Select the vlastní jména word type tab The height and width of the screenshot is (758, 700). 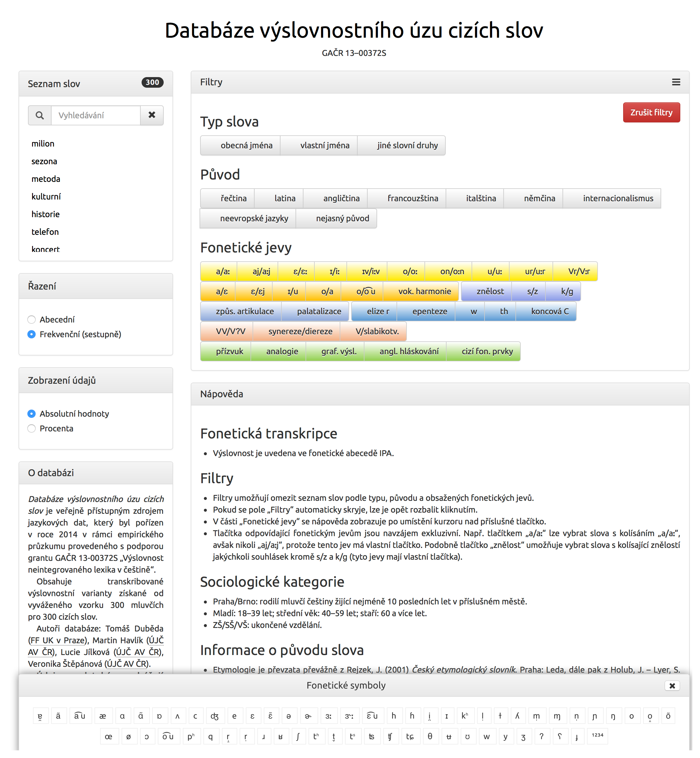pos(324,144)
